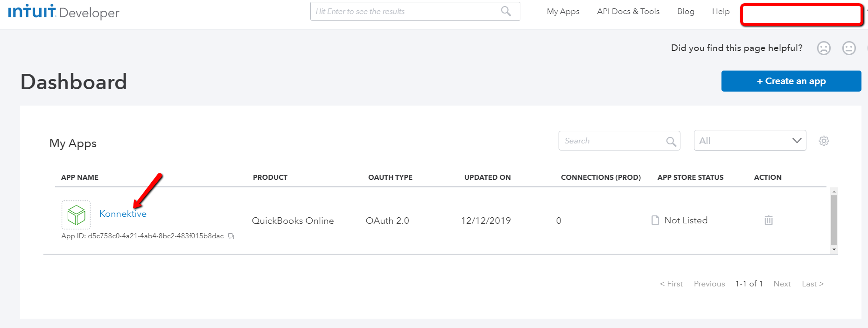Screen dimensions: 868x328
Task: Open the My Apps settings gear
Action: click(824, 141)
